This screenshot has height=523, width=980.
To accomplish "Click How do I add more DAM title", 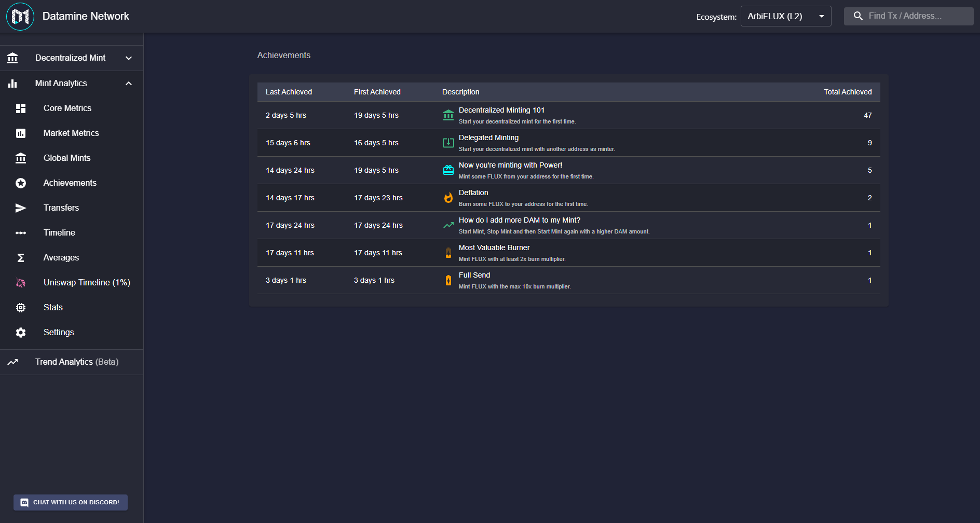I will pos(520,220).
